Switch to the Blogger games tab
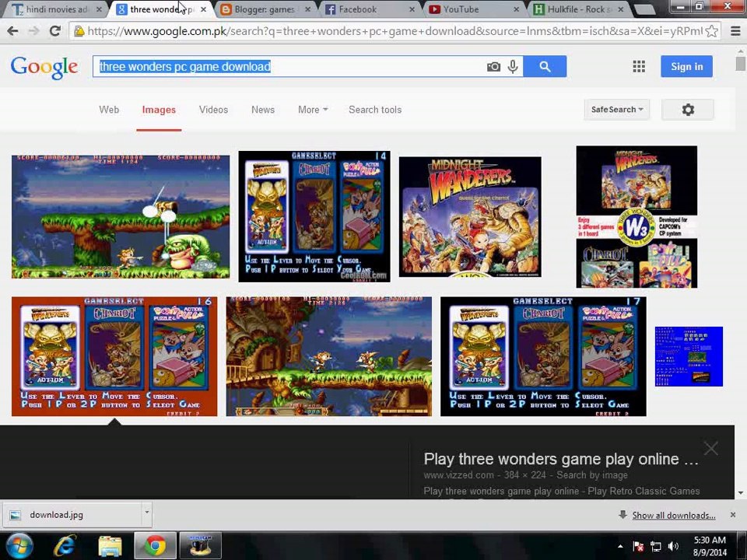The width and height of the screenshot is (747, 560). coord(264,9)
